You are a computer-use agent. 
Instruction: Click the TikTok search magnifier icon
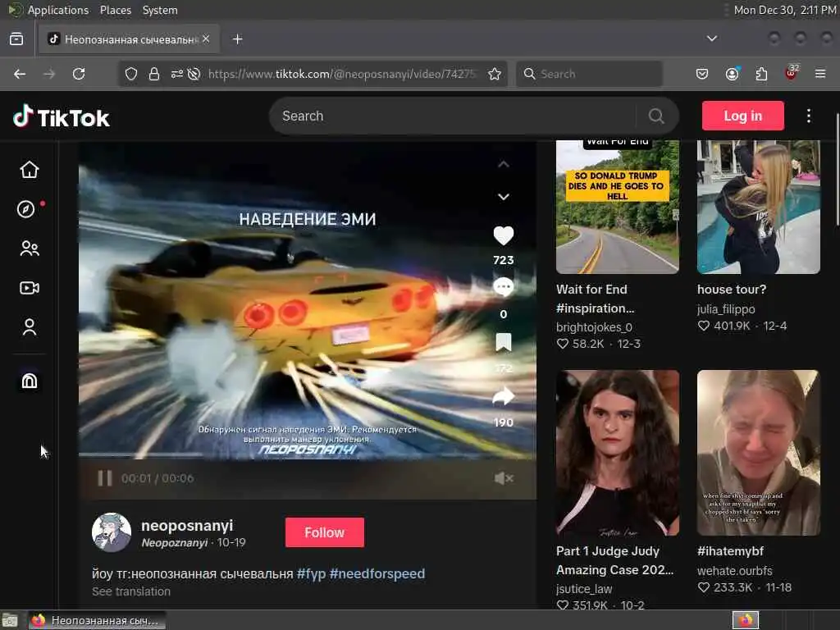click(656, 116)
